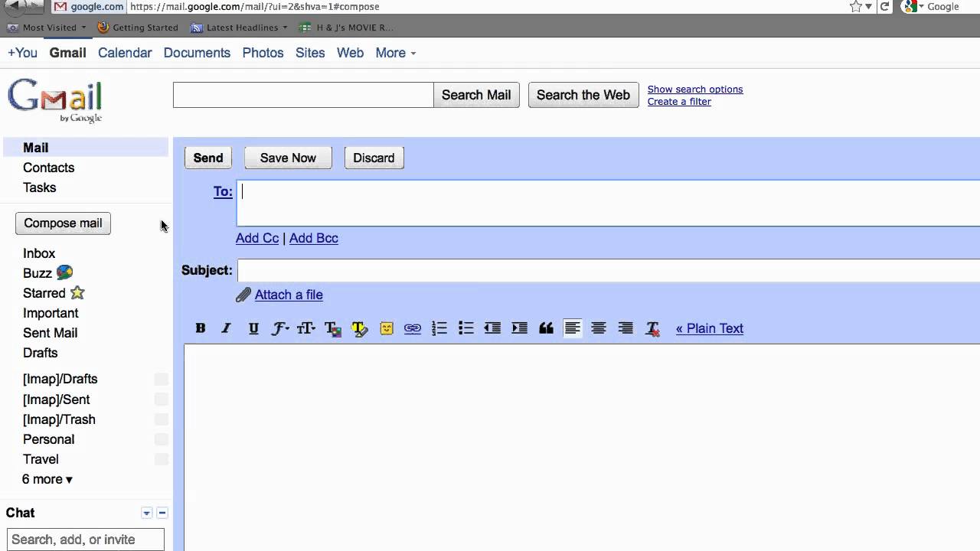Open the Most Visited bookmarks dropdown

47,28
